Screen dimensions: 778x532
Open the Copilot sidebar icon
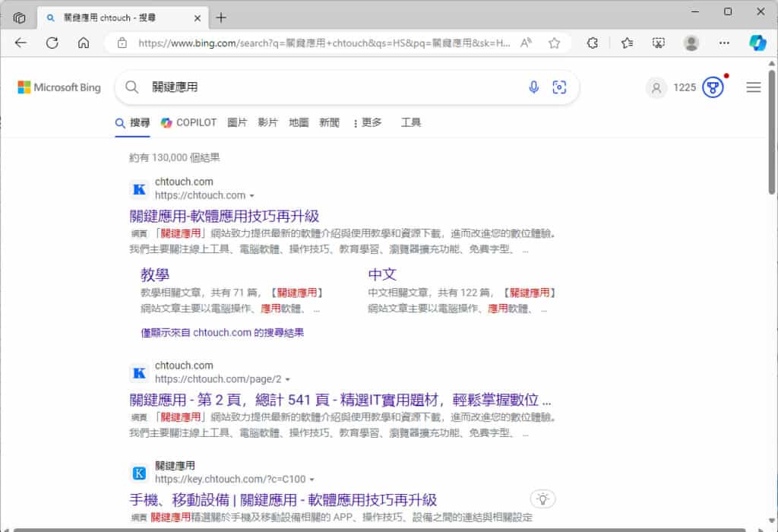pyautogui.click(x=757, y=43)
